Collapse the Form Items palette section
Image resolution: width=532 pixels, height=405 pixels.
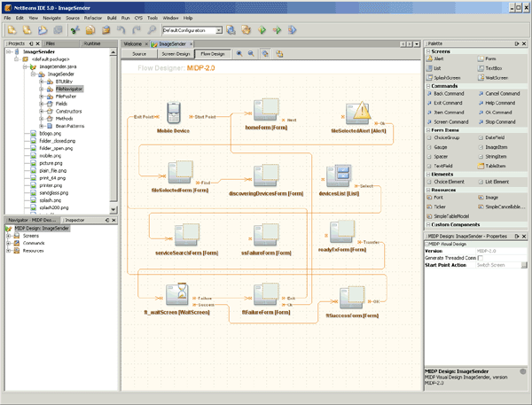point(428,130)
